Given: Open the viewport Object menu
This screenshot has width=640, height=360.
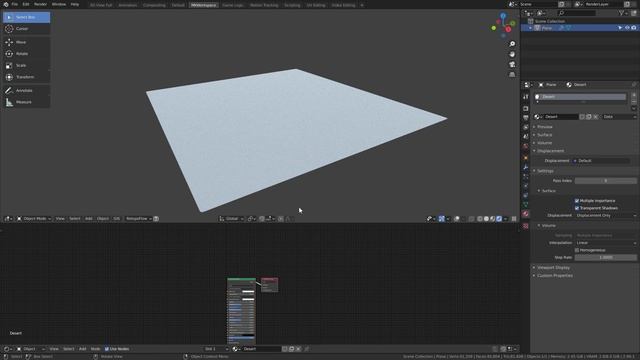Looking at the screenshot, I should click(x=103, y=219).
